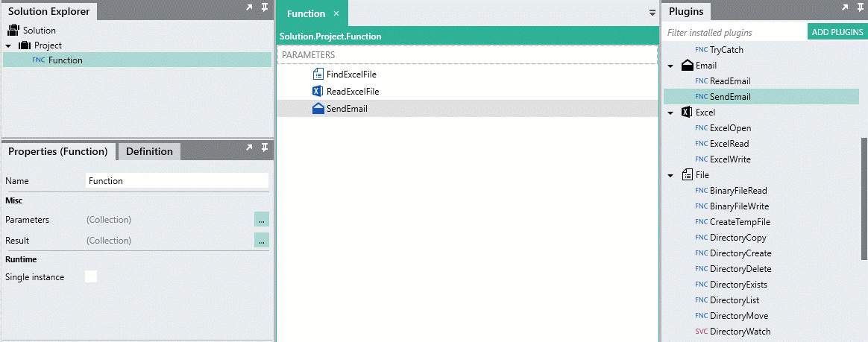This screenshot has width=868, height=342.
Task: Click the Excel group icon in Plugins
Action: [x=687, y=113]
